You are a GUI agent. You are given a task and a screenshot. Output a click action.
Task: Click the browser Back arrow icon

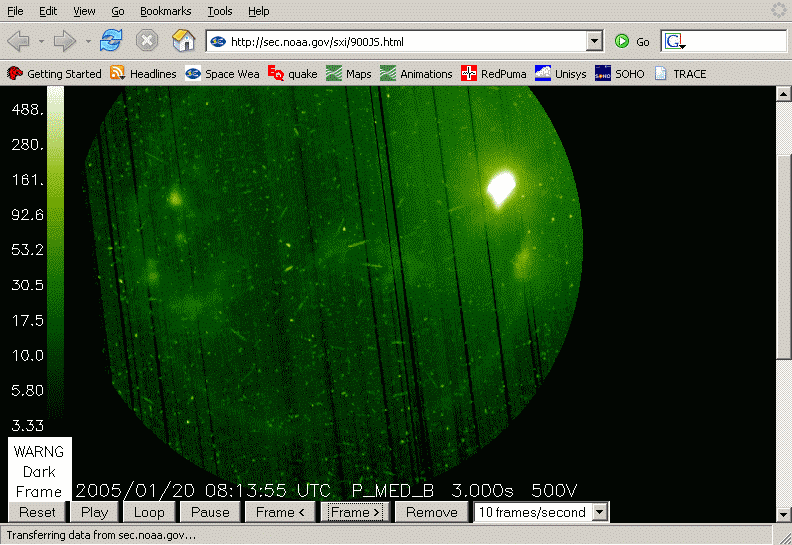coord(19,41)
